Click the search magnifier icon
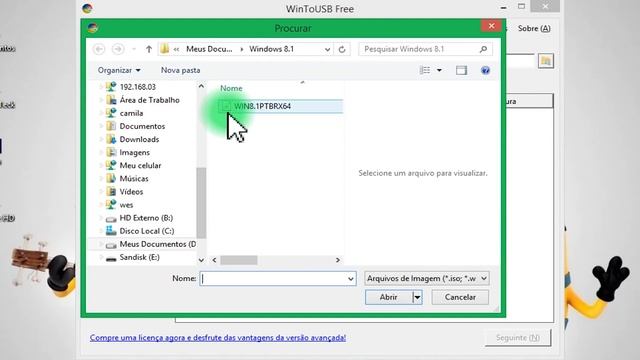Image resolution: width=640 pixels, height=360 pixels. pyautogui.click(x=483, y=49)
